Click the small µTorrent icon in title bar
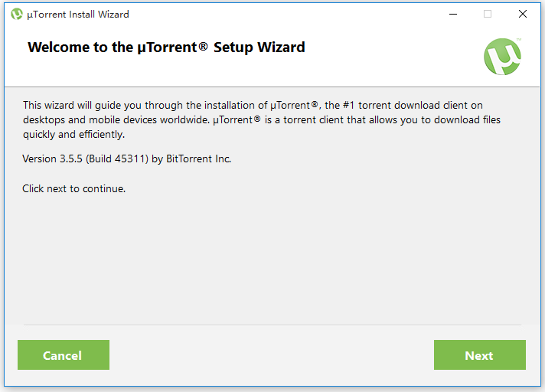 coord(17,14)
